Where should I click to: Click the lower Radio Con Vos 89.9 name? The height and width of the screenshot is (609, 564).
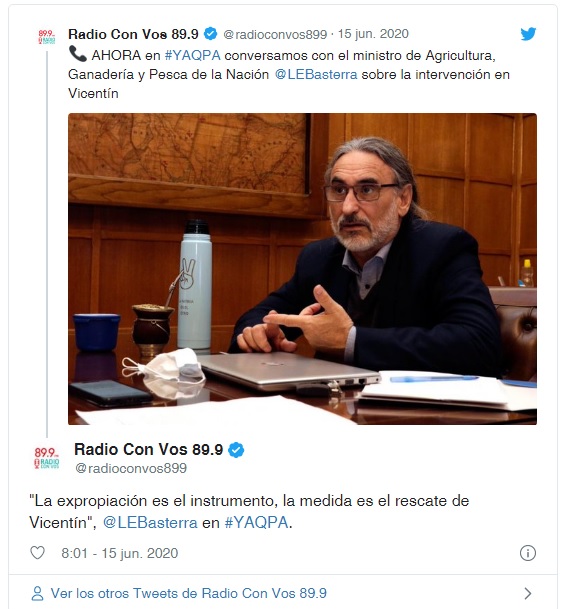(x=148, y=449)
